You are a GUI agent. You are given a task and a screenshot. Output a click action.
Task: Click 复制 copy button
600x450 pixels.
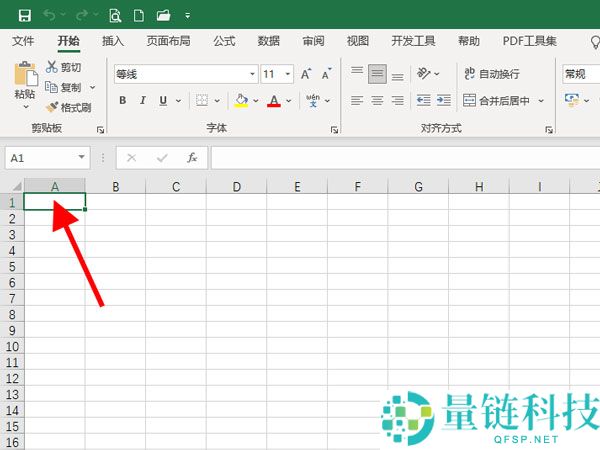click(64, 87)
